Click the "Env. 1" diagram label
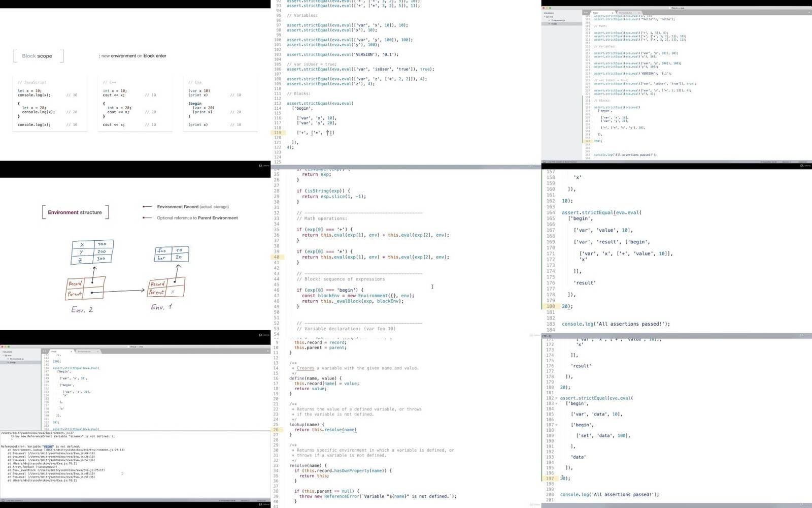The image size is (812, 508). (x=161, y=307)
